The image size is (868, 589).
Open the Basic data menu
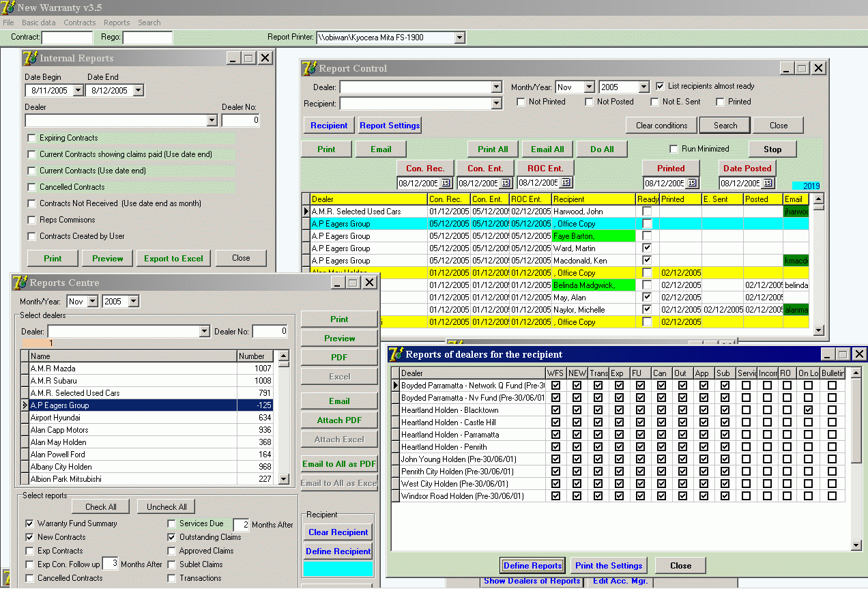tap(39, 23)
